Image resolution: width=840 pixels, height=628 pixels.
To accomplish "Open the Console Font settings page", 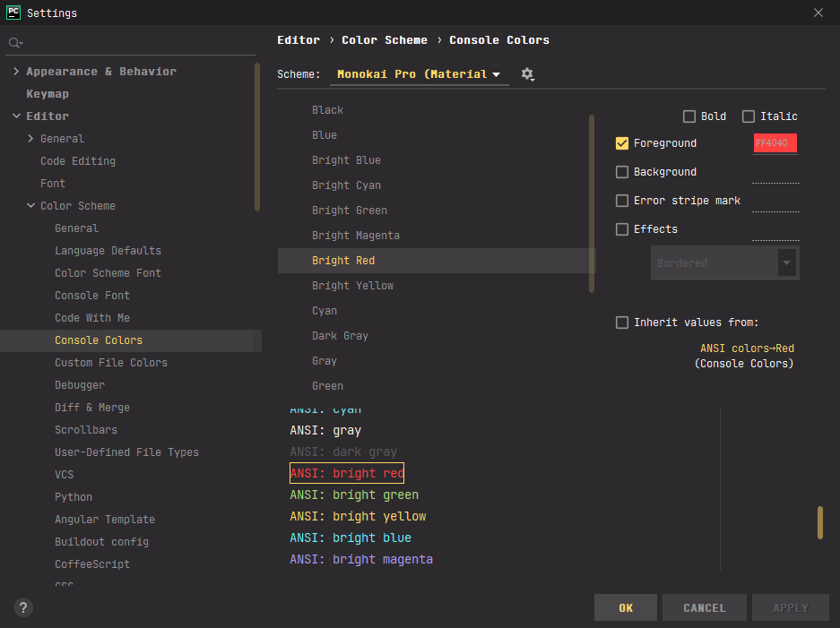I will [x=92, y=296].
